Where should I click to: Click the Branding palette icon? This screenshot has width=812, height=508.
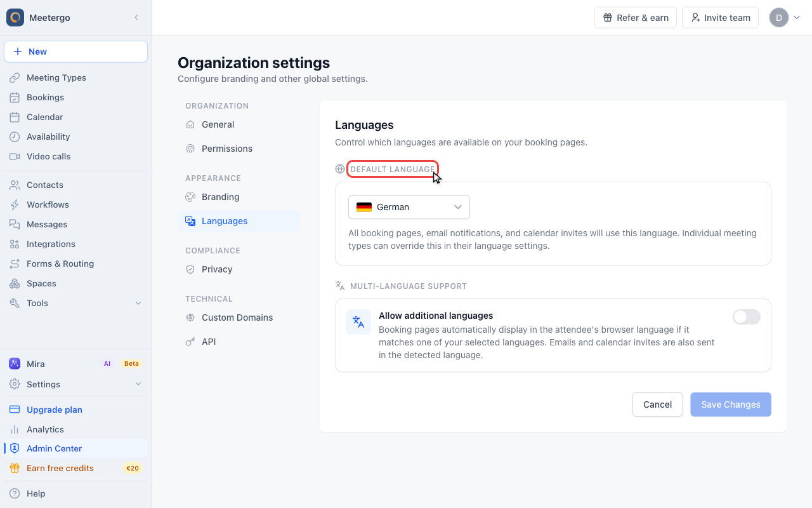click(190, 197)
